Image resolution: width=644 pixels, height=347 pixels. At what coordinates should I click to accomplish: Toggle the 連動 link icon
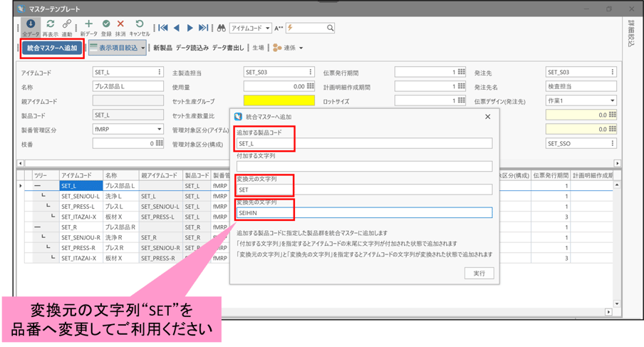(66, 24)
